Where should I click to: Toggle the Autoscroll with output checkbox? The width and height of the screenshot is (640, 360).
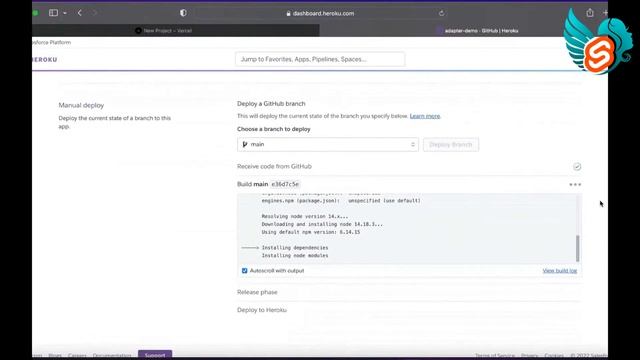(x=244, y=271)
